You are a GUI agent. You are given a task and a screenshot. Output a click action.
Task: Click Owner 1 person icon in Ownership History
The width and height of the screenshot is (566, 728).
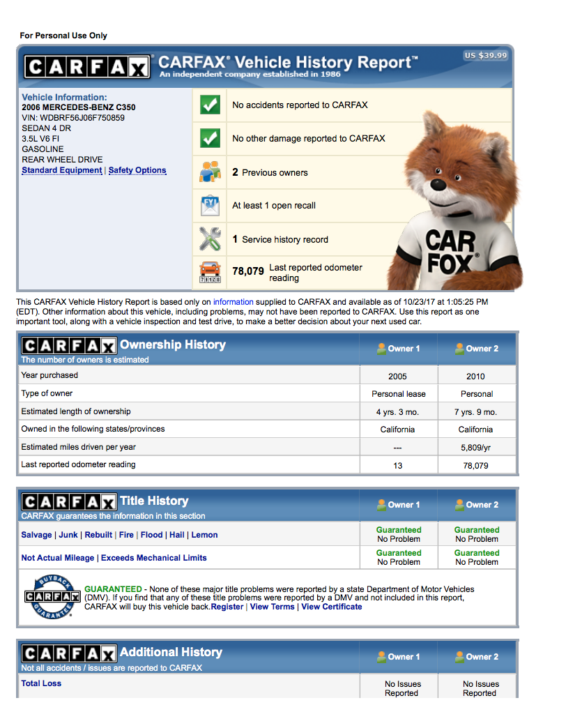(381, 349)
